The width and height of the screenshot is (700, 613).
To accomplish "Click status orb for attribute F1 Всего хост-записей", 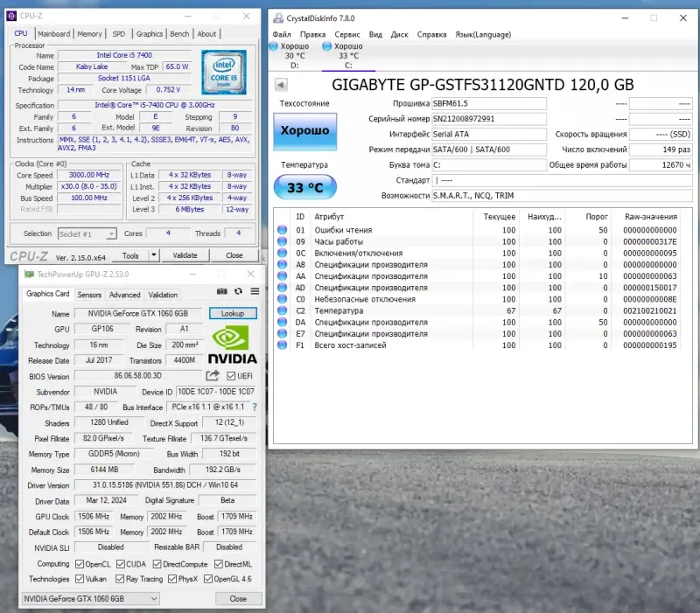I will [x=282, y=345].
